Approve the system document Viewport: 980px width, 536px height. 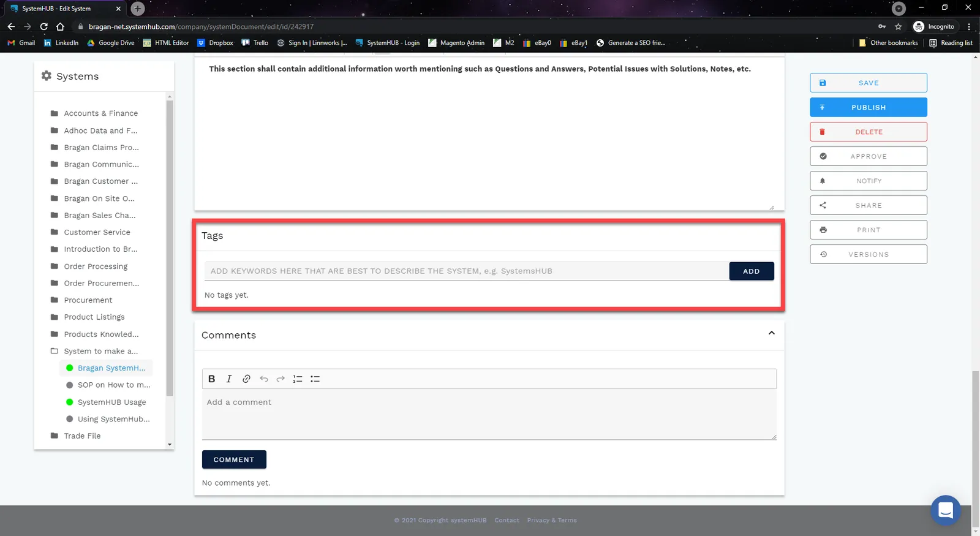[x=868, y=156]
